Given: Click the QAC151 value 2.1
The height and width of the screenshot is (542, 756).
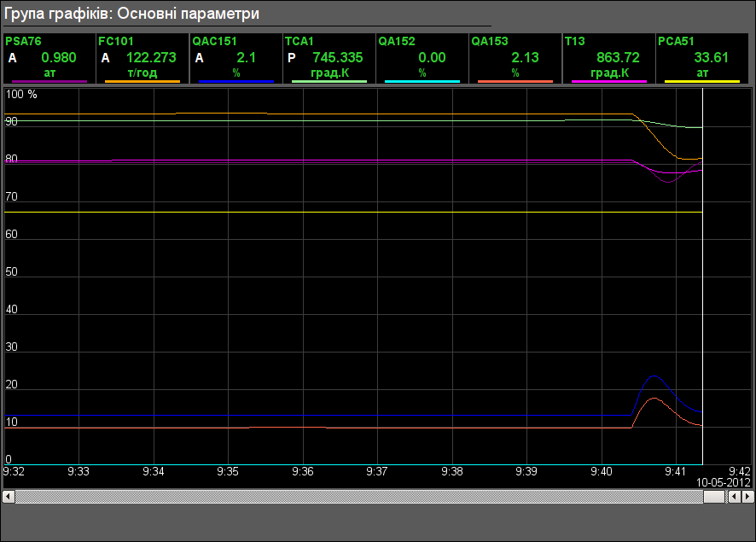Looking at the screenshot, I should point(246,58).
